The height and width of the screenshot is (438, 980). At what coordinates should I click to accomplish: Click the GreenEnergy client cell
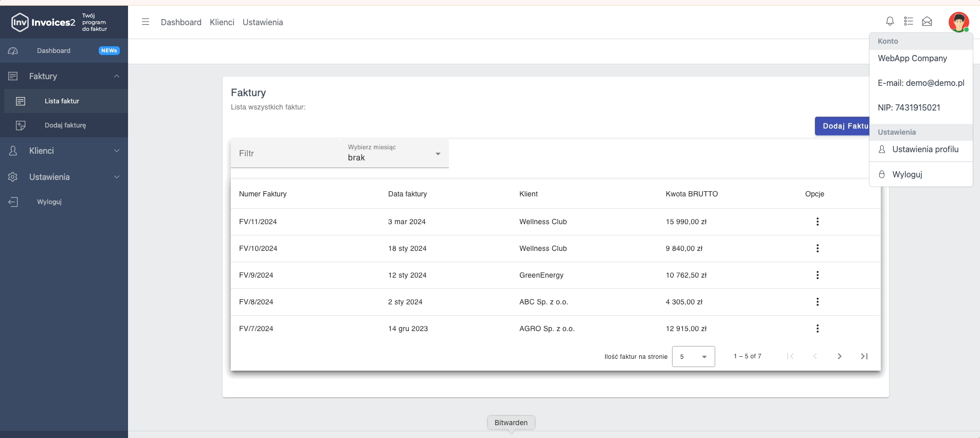pyautogui.click(x=541, y=275)
